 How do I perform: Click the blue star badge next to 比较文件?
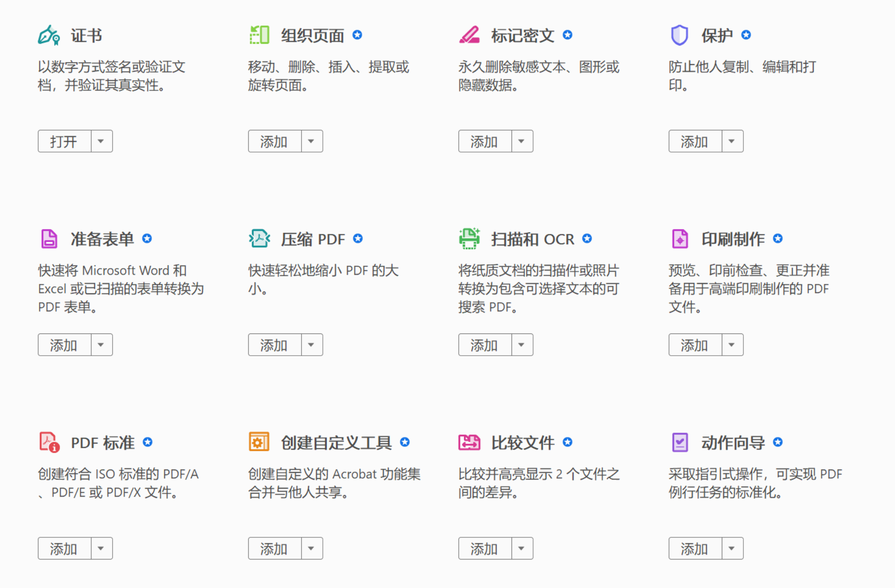568,442
